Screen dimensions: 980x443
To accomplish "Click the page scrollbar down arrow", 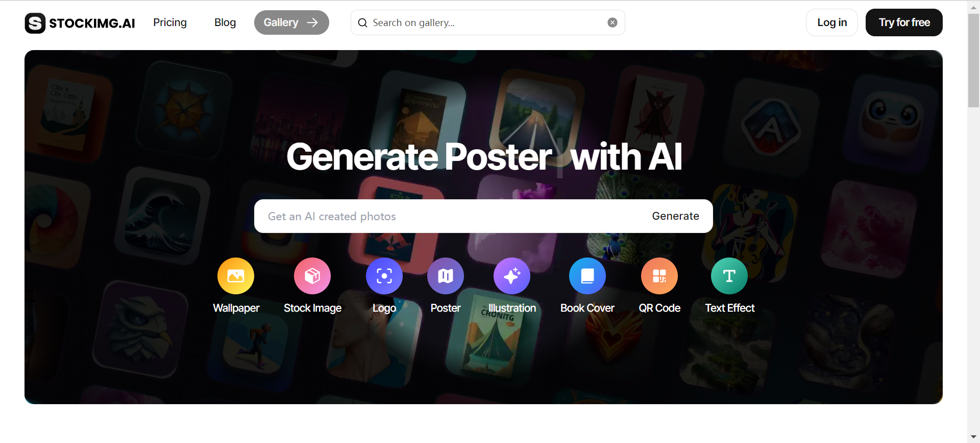I will click(973, 437).
